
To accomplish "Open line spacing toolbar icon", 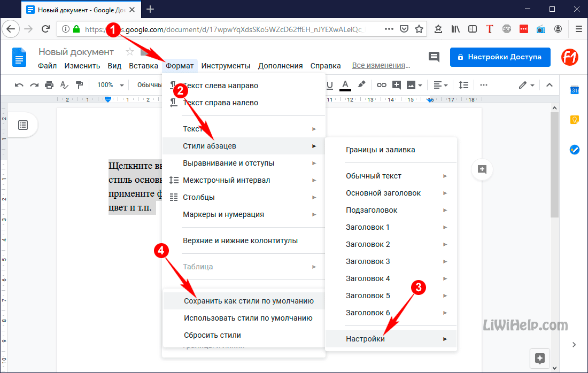I will (x=463, y=85).
